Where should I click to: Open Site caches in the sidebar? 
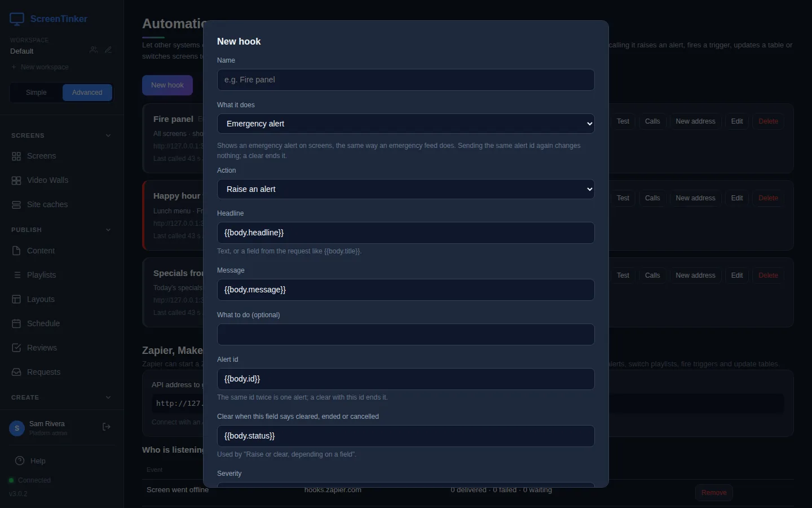point(62,205)
